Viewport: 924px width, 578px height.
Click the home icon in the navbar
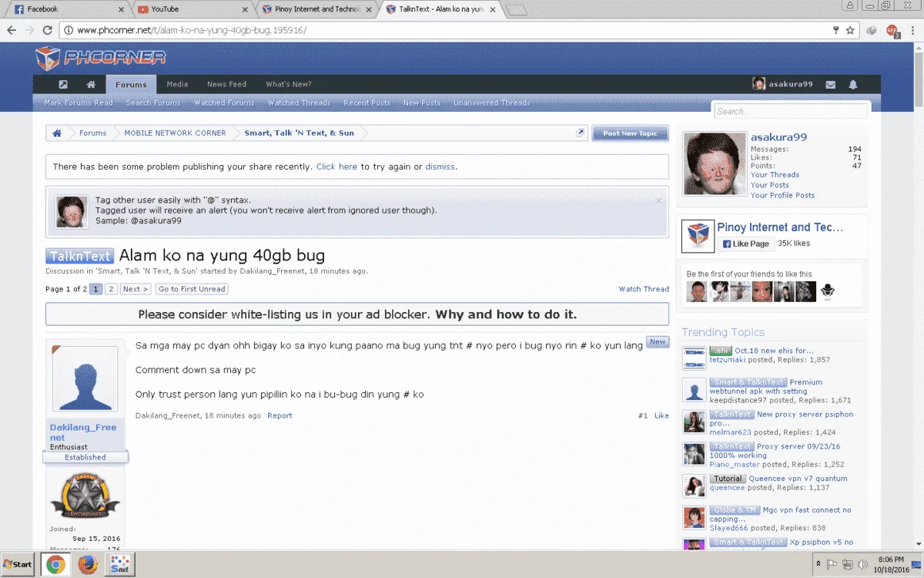coord(91,85)
